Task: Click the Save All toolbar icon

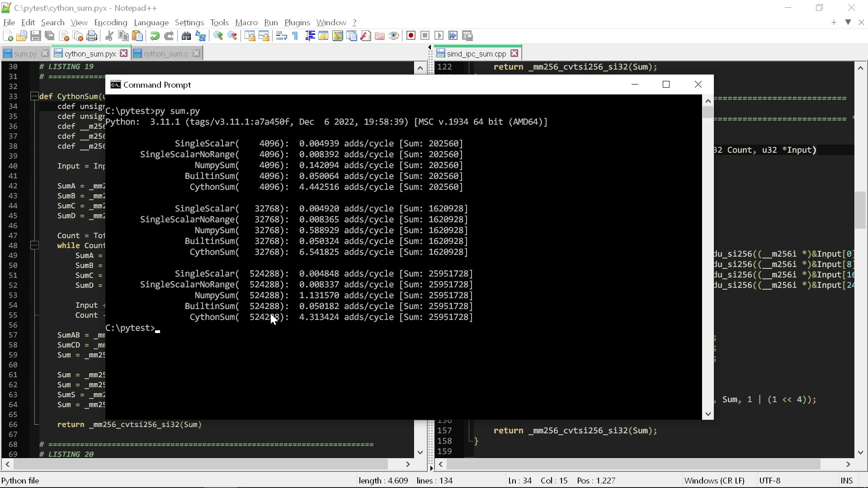Action: tap(50, 36)
